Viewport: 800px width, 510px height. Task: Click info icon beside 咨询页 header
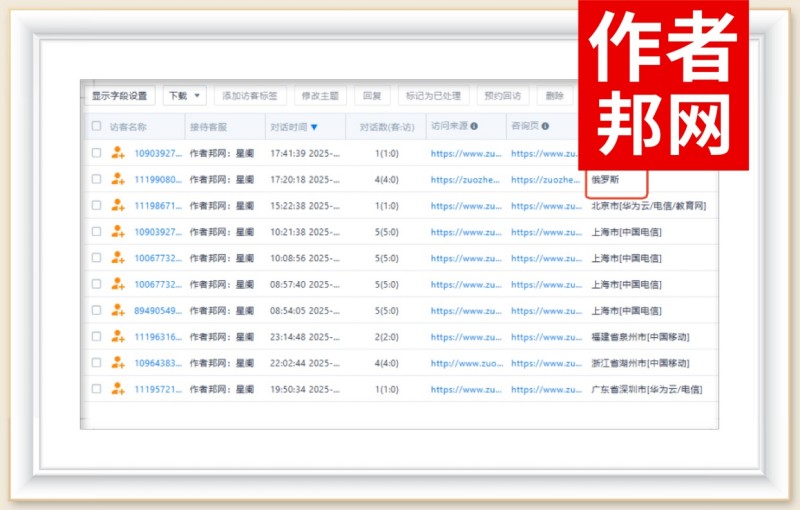[545, 127]
